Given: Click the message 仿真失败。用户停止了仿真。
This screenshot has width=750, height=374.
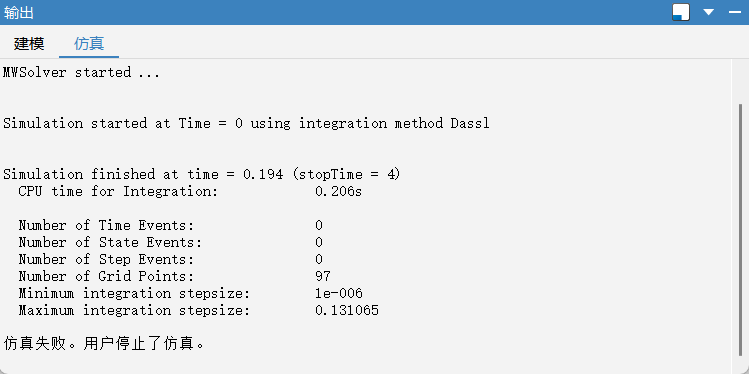Looking at the screenshot, I should click(x=104, y=343).
